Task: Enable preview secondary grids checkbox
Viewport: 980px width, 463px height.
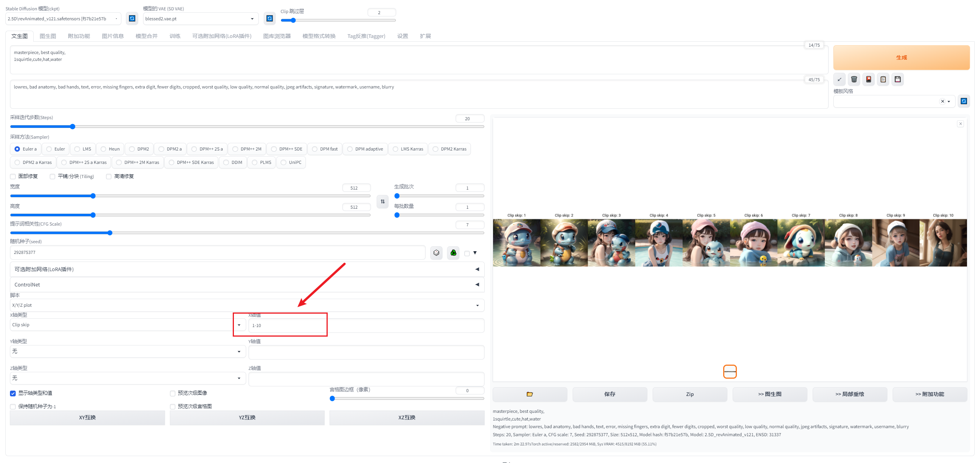Action: 173,407
